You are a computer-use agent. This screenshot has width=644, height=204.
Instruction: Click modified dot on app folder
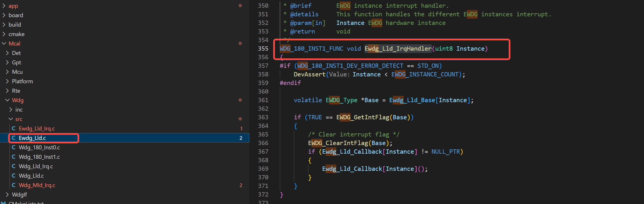click(x=240, y=6)
